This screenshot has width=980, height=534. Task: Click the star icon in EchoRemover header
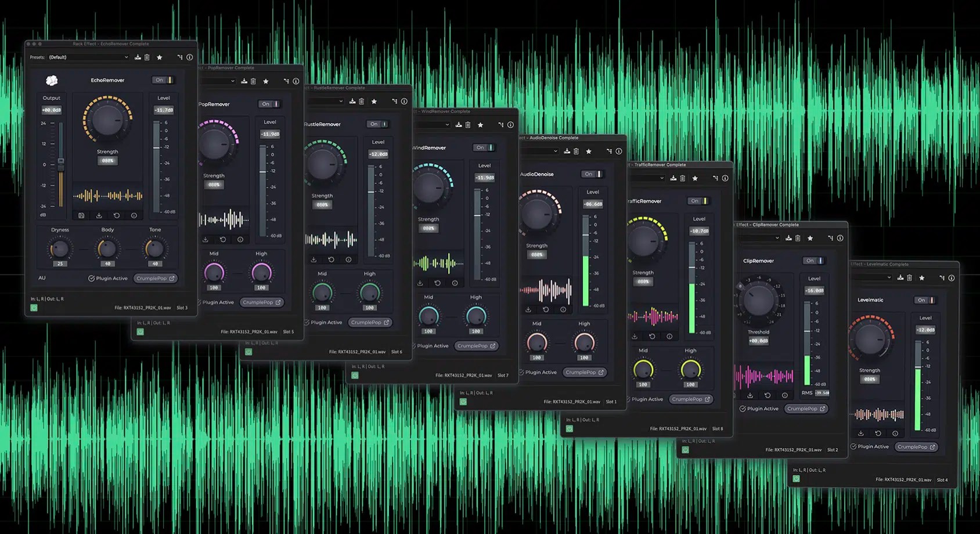(x=160, y=57)
